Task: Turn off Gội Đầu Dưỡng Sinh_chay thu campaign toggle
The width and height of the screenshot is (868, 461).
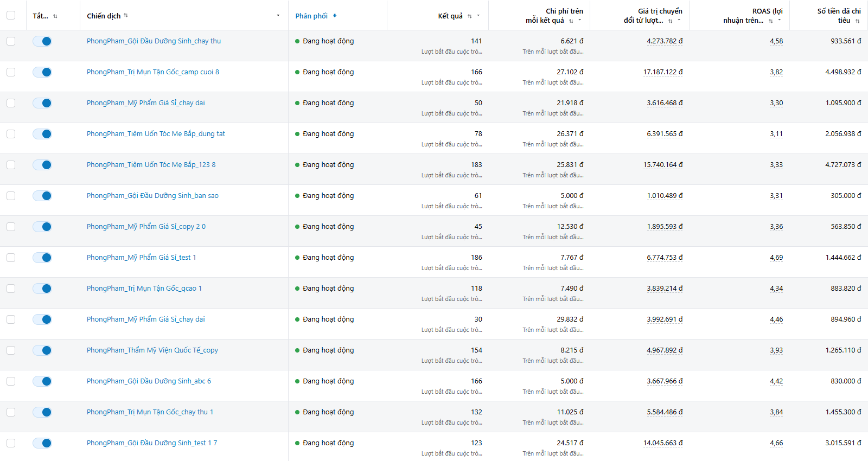Action: [x=42, y=41]
